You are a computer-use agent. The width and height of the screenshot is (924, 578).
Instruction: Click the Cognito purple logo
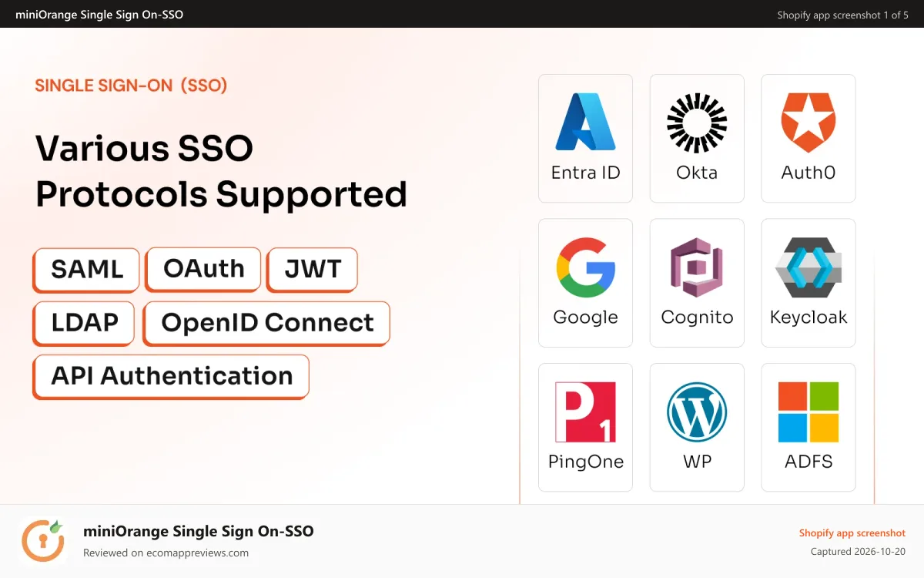tap(697, 267)
